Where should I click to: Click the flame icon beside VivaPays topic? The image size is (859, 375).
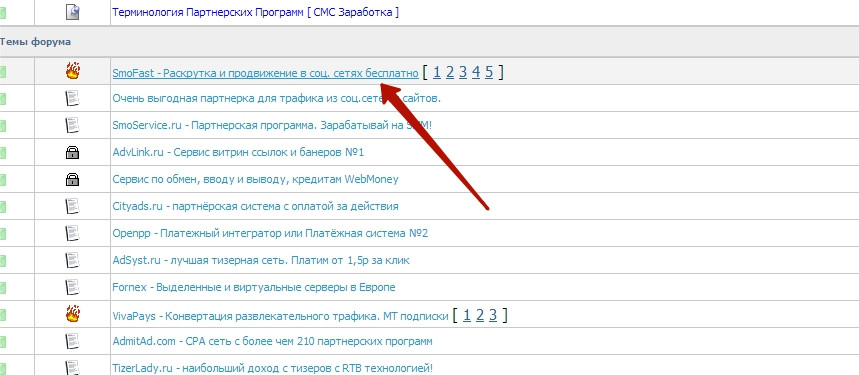pyautogui.click(x=72, y=314)
